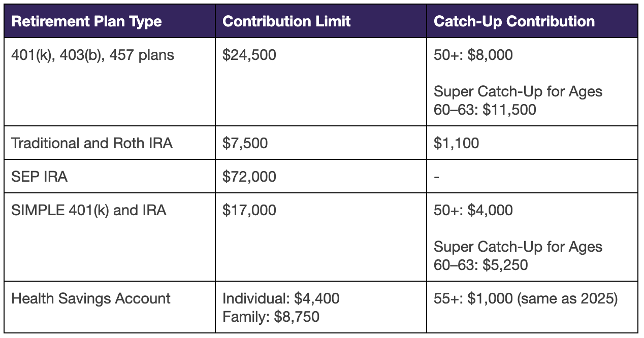
Task: Select the 401(k), 403(b), 457 plans cell
Action: pos(92,55)
